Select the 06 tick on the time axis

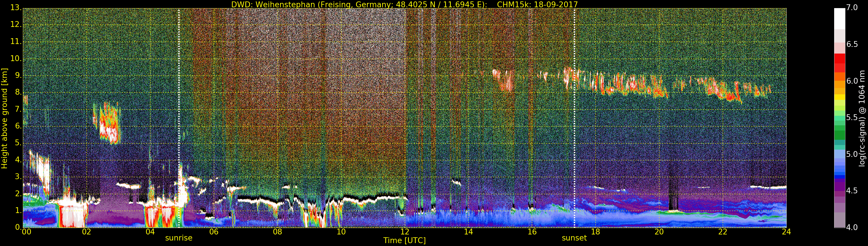tap(214, 232)
